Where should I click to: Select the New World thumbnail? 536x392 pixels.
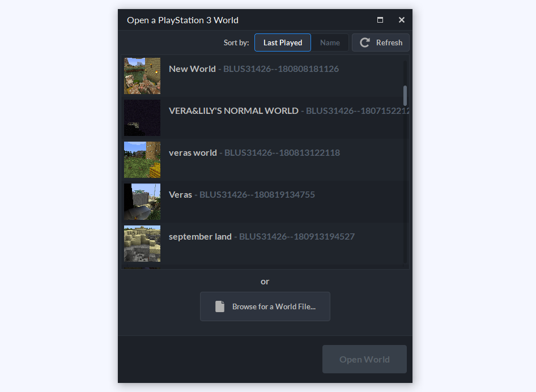coord(142,76)
